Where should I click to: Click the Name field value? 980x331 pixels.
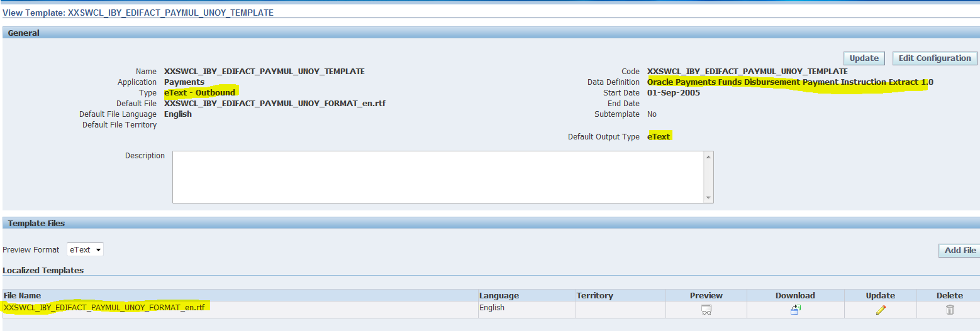tap(264, 72)
